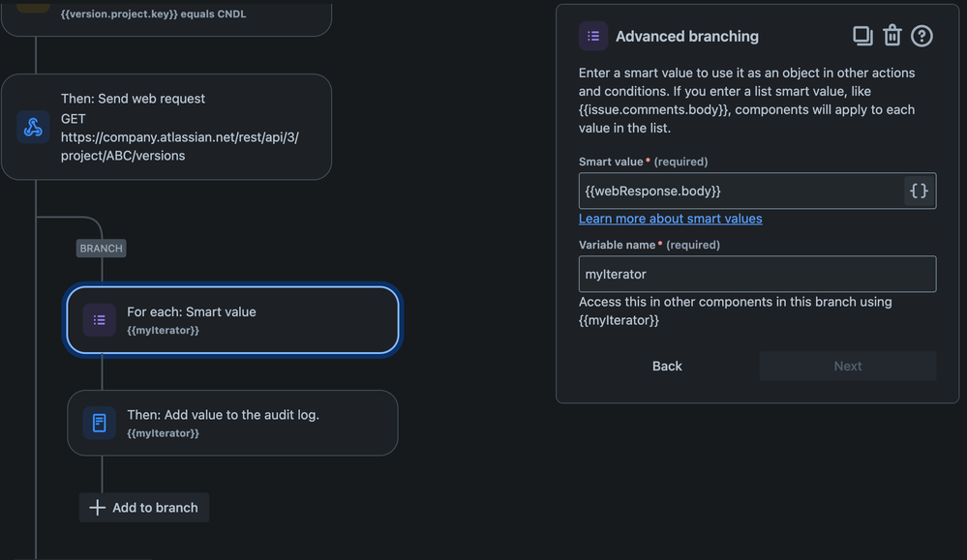Open Learn more about smart values link
The height and width of the screenshot is (560, 967).
pos(670,219)
